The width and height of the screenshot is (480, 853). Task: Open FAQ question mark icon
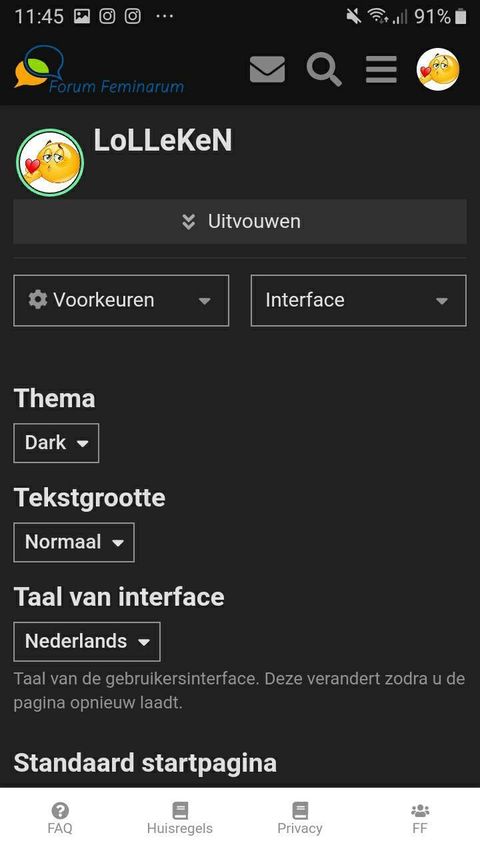point(60,811)
